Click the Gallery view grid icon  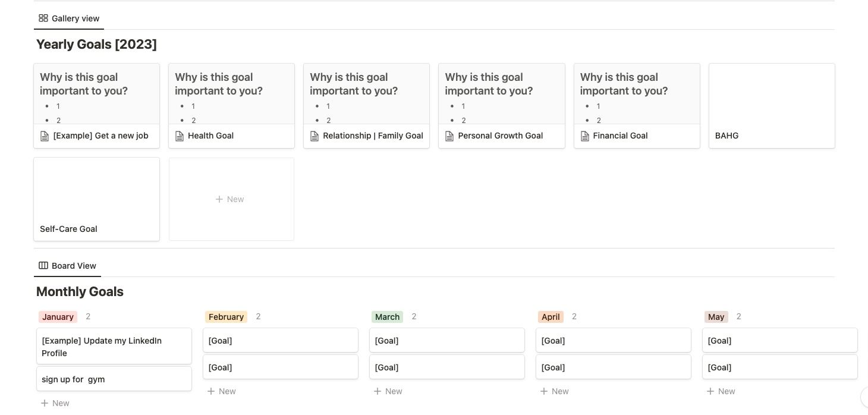(43, 18)
